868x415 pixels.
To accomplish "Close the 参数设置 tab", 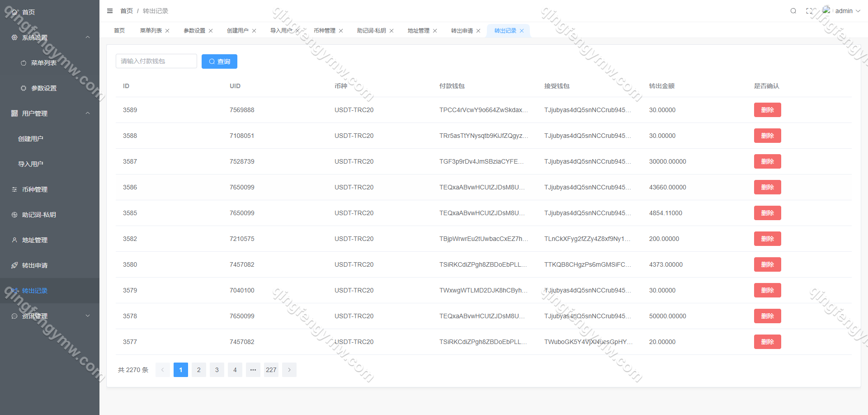I will coord(211,31).
